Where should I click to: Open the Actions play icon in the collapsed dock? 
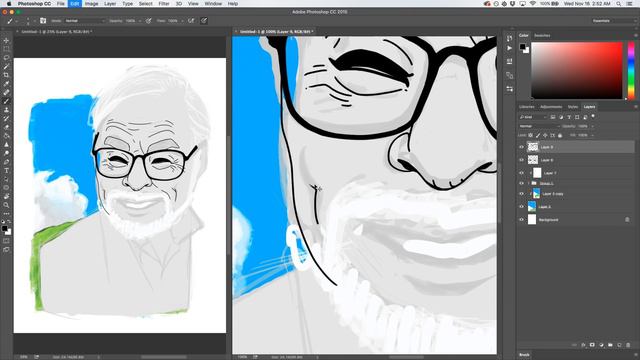pos(509,48)
